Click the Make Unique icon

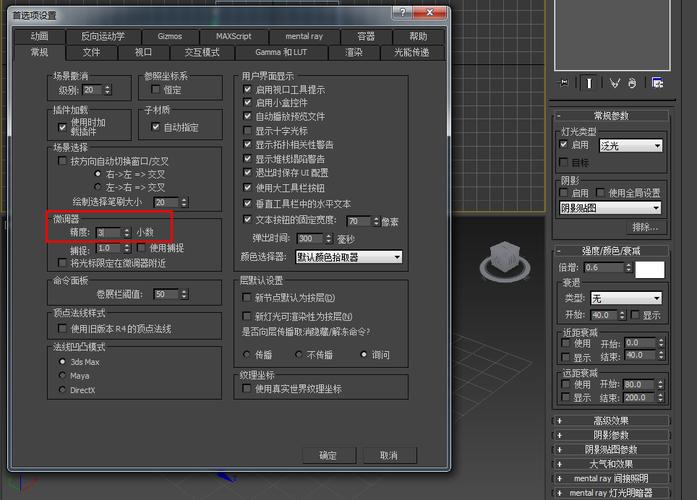[x=615, y=83]
